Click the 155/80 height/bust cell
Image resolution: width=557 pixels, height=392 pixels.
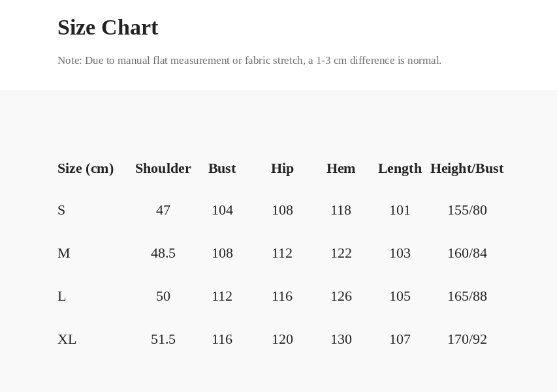click(467, 210)
